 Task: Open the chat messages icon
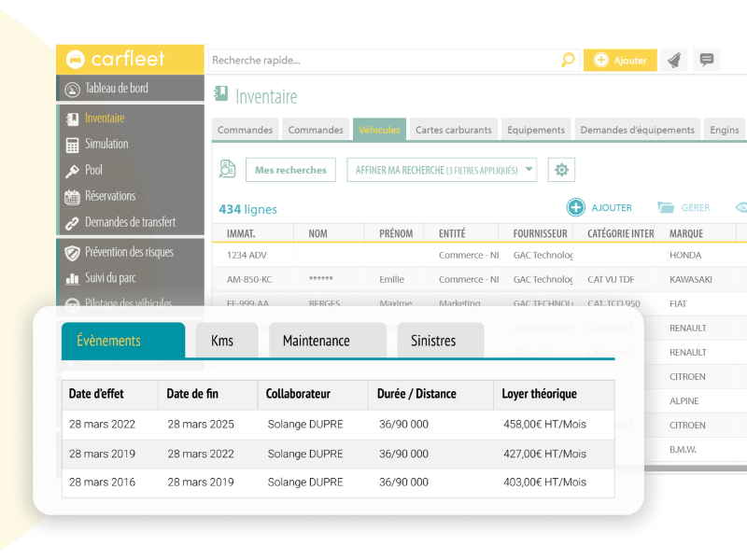706,61
